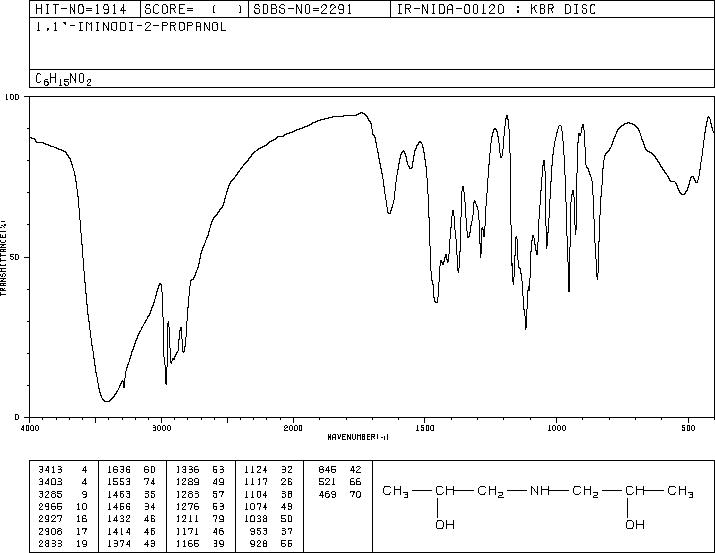Viewport: 715px width, 553px height.
Task: Click the 2927 peak table entry
Action: pos(62,519)
